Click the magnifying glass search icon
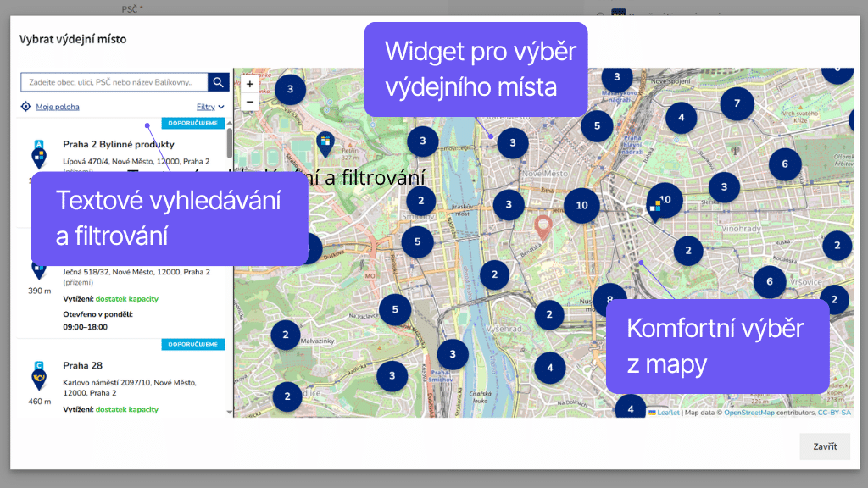The height and width of the screenshot is (488, 868). 217,82
